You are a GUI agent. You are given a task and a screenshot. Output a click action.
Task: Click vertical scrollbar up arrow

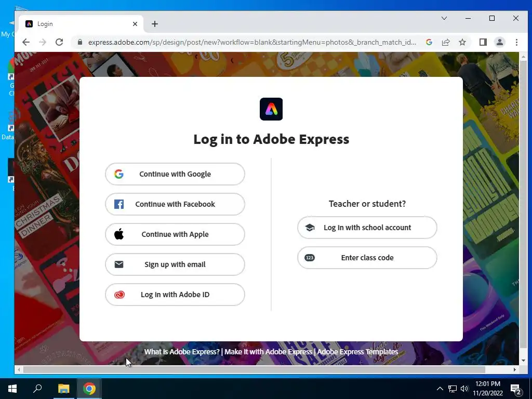coord(523,57)
